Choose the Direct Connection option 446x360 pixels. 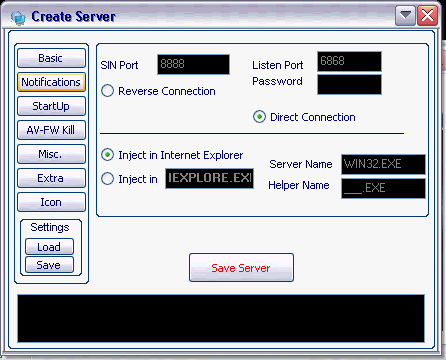(x=259, y=117)
